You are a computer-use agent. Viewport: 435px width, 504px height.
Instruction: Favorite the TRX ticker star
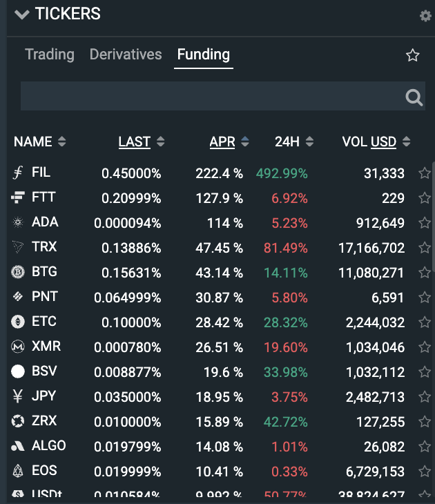coord(425,247)
